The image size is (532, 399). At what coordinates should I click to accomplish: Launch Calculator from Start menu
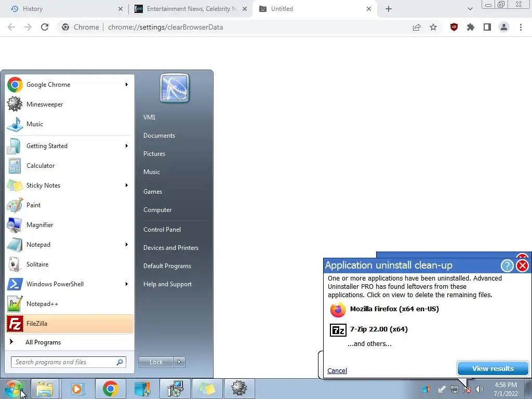[70, 166]
